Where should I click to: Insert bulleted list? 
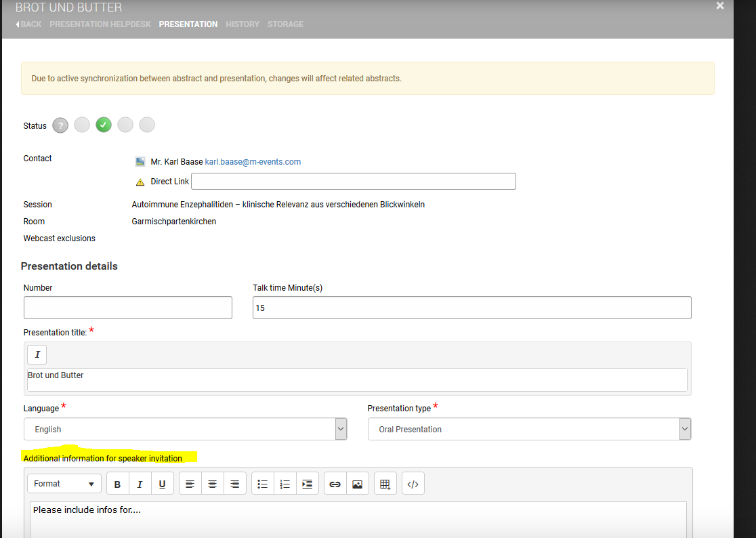262,484
